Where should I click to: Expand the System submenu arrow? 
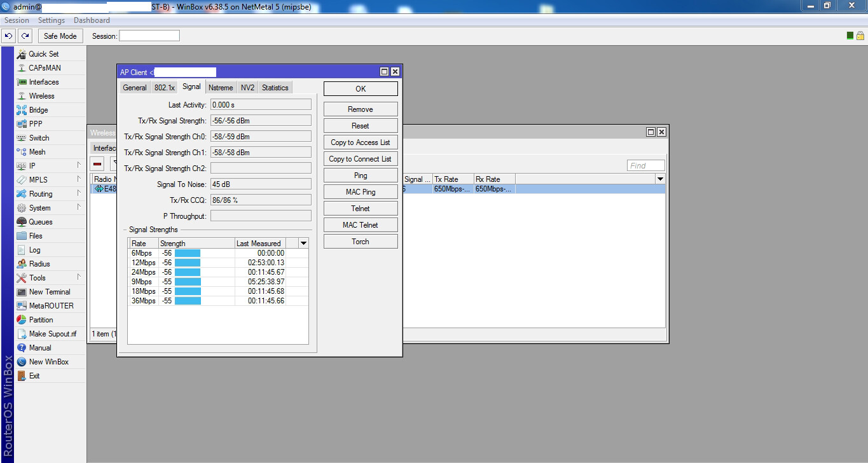coord(79,207)
